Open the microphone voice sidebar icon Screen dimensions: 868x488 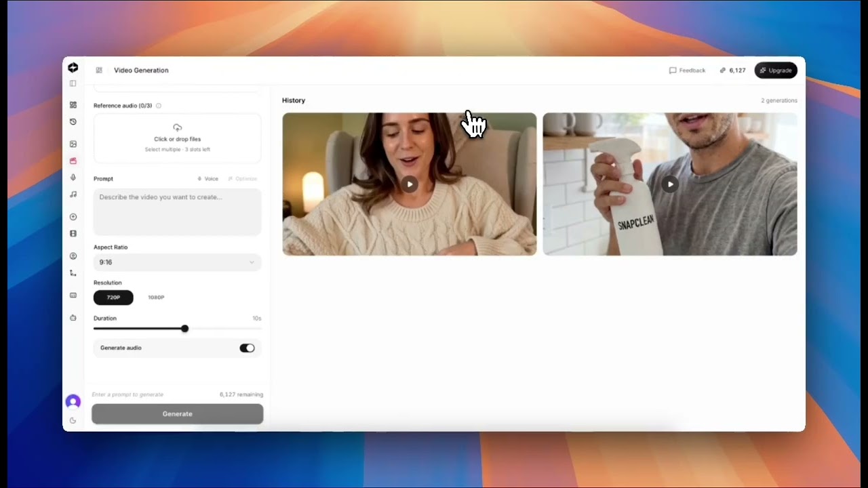[x=73, y=178]
